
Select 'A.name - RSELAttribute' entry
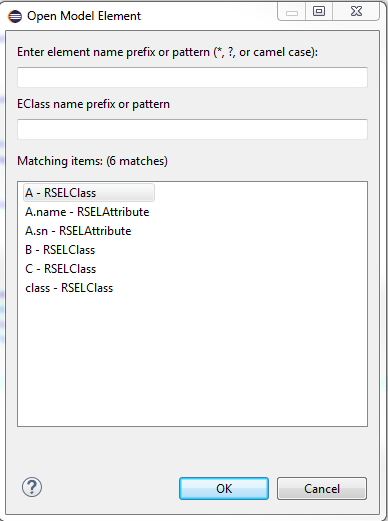tap(87, 212)
